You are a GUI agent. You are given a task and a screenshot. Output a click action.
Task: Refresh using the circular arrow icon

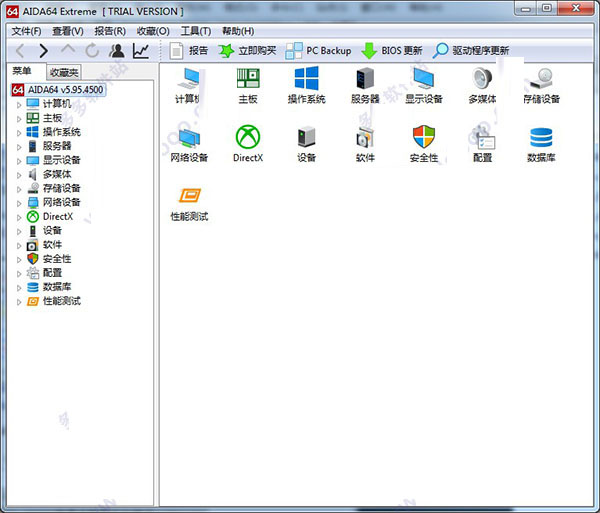(x=92, y=50)
